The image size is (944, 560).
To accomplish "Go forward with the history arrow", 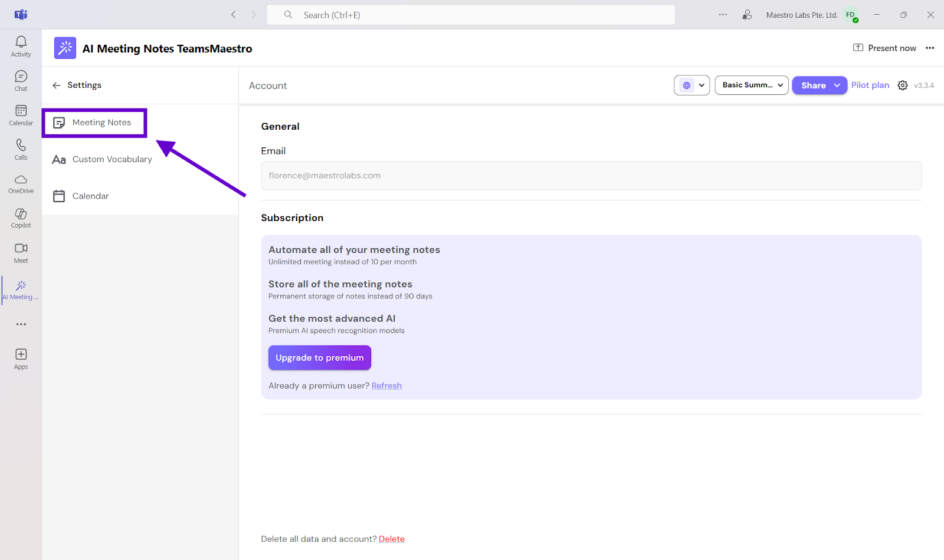I will click(254, 15).
